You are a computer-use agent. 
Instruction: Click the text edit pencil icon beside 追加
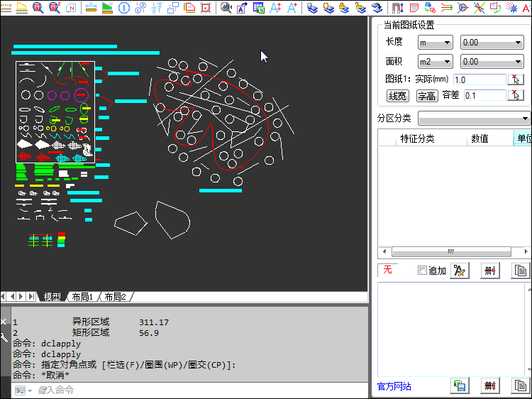pos(459,270)
